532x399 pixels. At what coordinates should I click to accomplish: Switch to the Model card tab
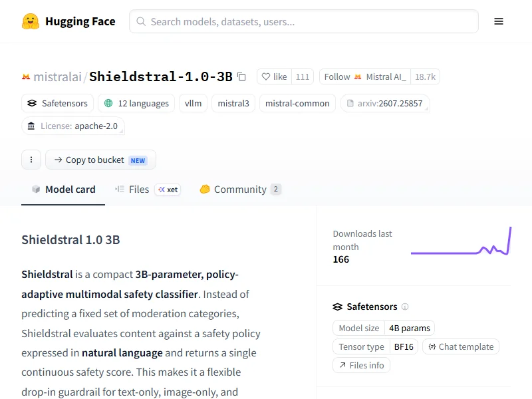[63, 190]
